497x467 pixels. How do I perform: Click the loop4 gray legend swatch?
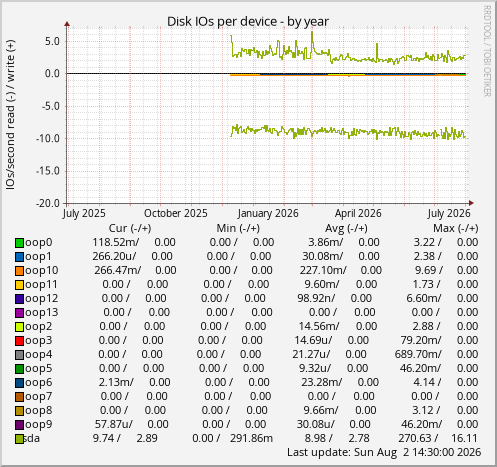click(19, 355)
